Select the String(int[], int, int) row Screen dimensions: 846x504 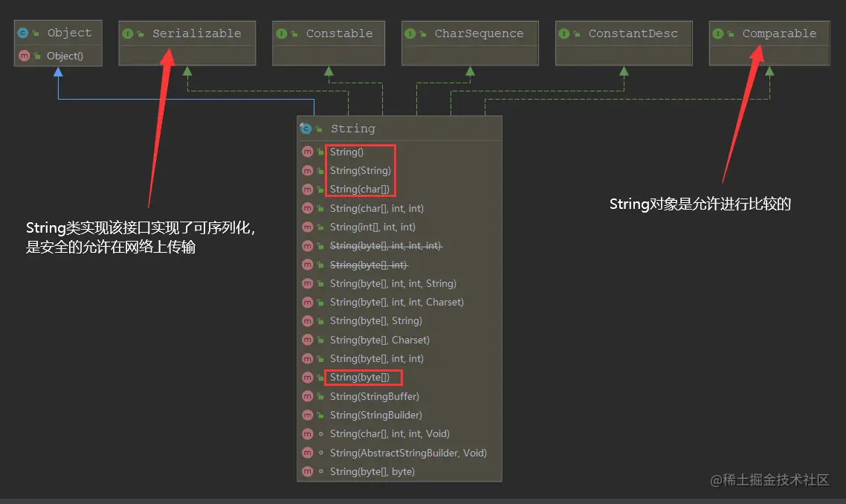tap(399, 227)
